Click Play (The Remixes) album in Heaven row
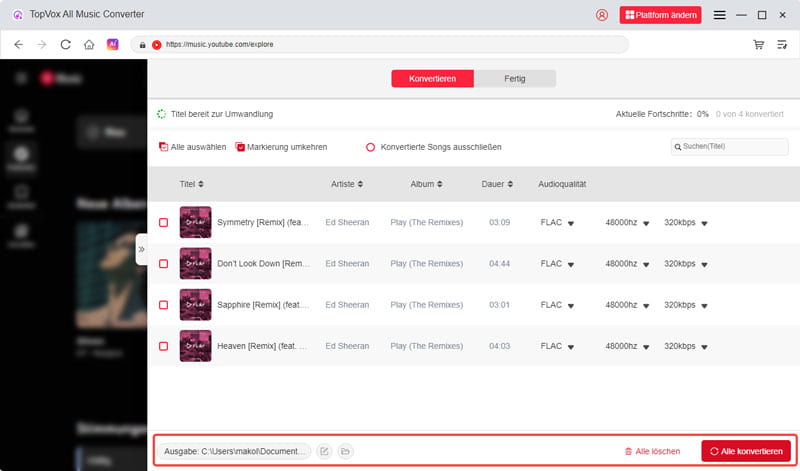 [427, 346]
